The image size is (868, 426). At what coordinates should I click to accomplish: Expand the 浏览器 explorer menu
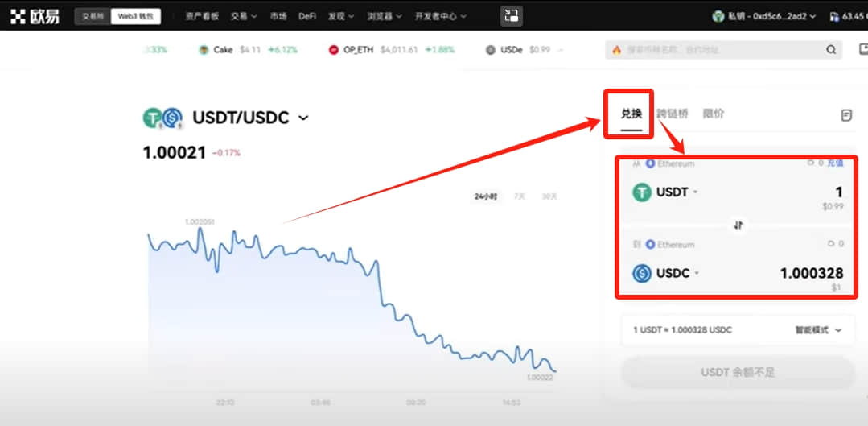[385, 17]
